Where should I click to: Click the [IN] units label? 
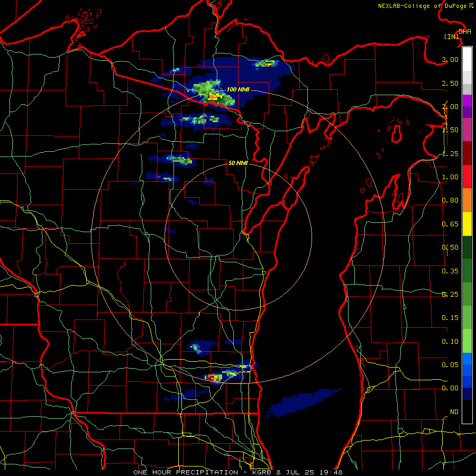tap(452, 36)
